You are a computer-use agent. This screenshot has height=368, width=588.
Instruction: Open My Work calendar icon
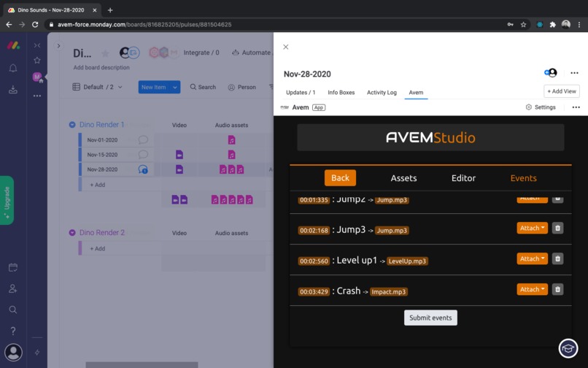pyautogui.click(x=13, y=267)
